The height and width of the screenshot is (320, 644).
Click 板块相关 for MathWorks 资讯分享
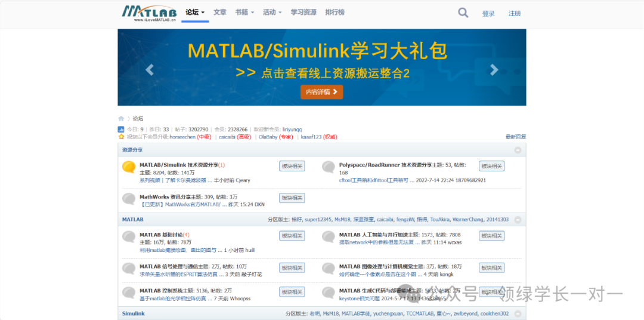pos(292,198)
